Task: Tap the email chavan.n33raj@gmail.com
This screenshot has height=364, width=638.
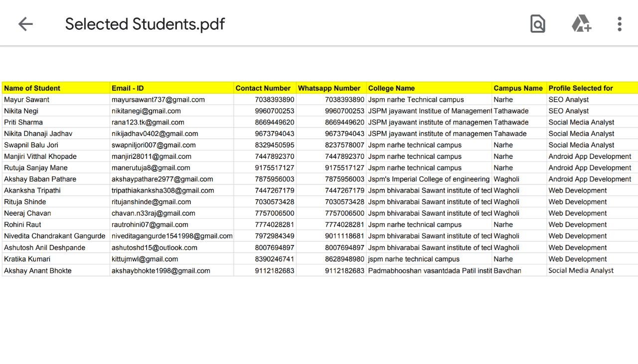Action: point(154,213)
